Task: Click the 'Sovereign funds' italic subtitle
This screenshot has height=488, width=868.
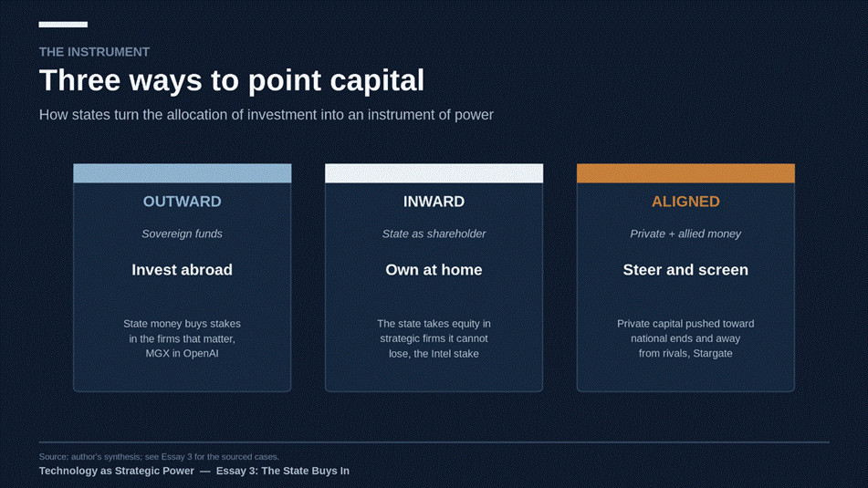Action: pyautogui.click(x=183, y=234)
